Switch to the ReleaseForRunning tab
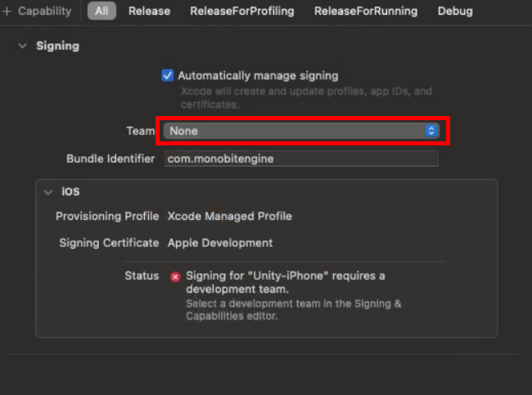The height and width of the screenshot is (395, 532). pos(365,11)
